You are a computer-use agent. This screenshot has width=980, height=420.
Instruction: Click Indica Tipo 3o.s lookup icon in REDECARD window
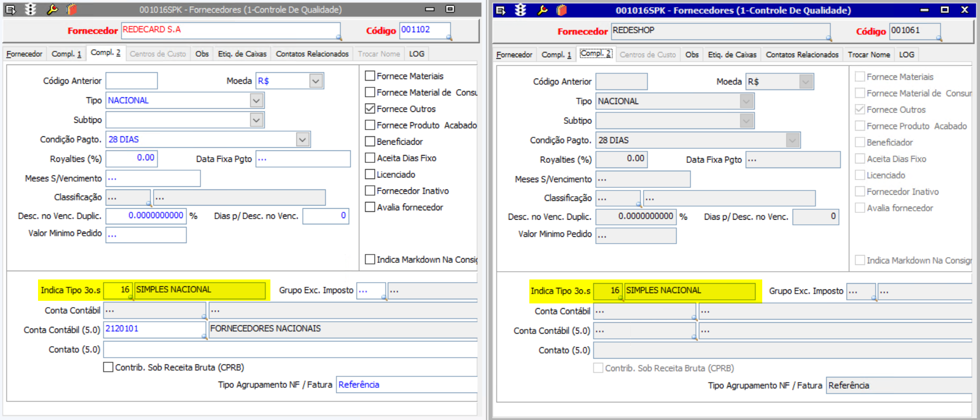coord(131,297)
